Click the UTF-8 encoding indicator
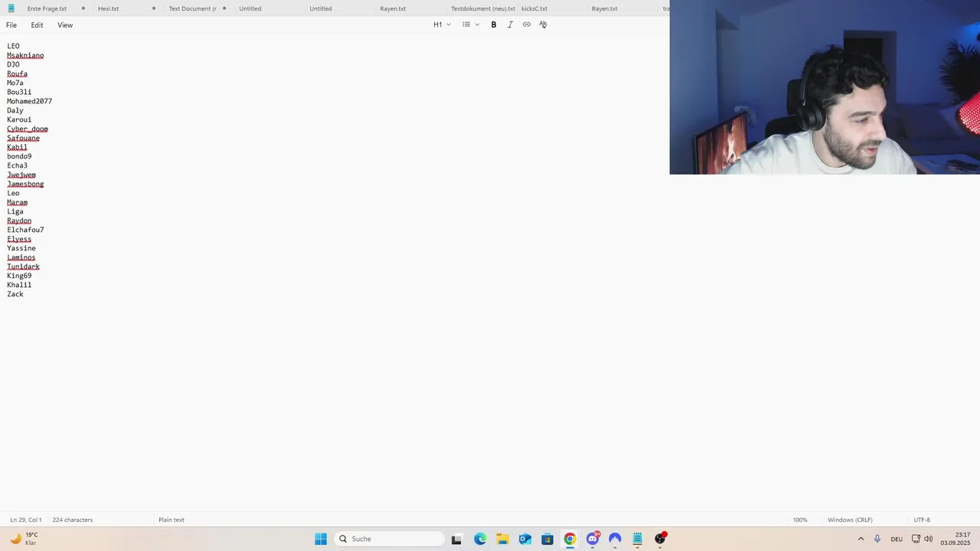This screenshot has height=551, width=980. (922, 520)
